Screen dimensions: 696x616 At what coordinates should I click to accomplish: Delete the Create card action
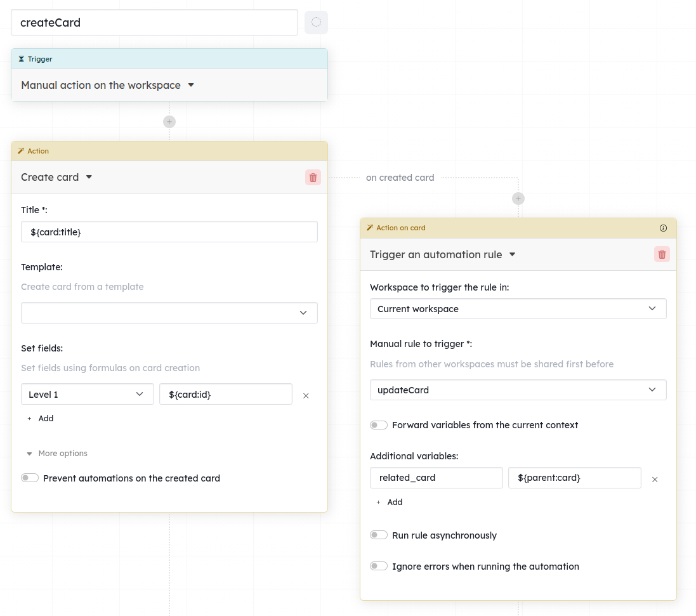tap(313, 178)
